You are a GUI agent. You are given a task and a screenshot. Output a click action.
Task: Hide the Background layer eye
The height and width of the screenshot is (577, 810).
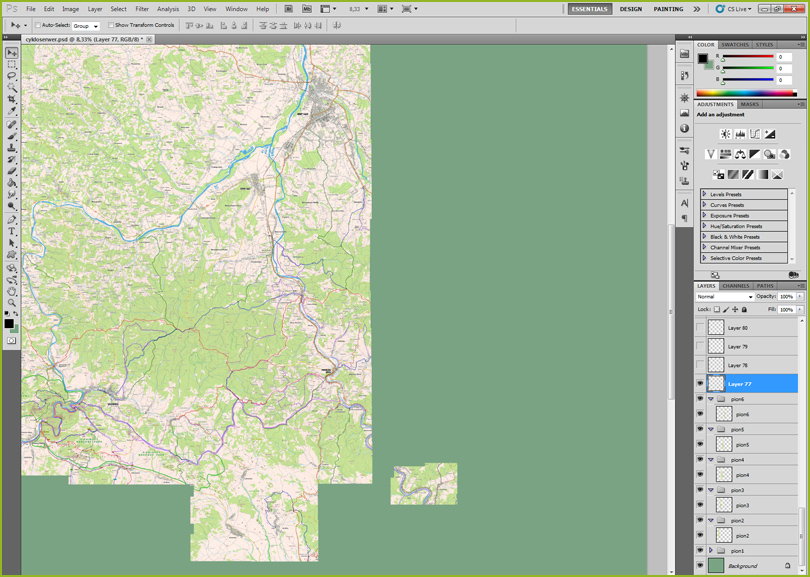point(700,565)
